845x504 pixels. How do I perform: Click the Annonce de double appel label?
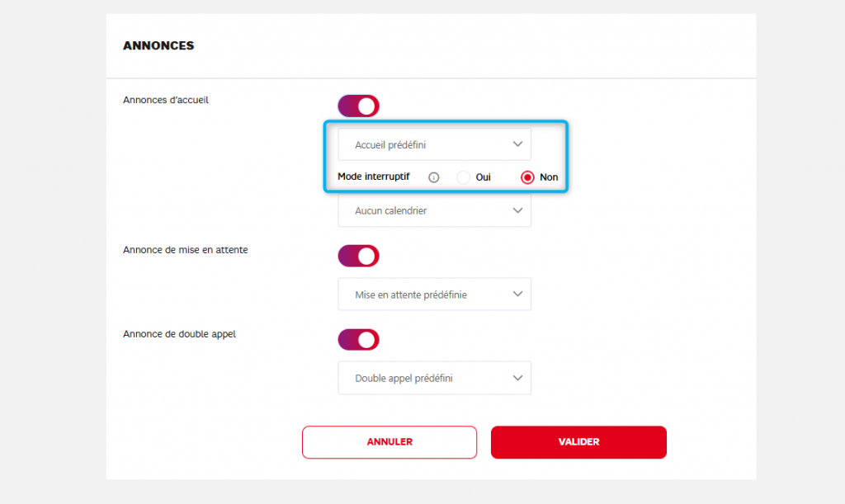[179, 334]
